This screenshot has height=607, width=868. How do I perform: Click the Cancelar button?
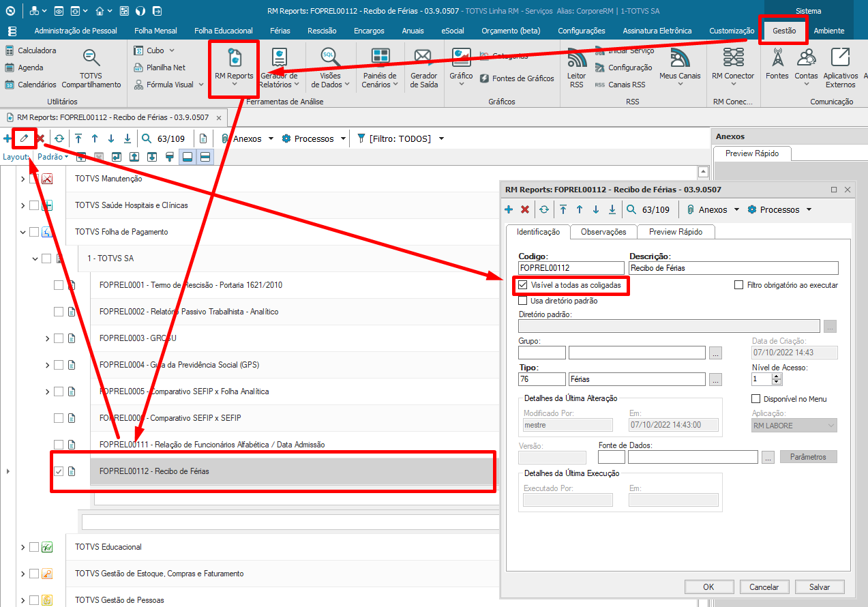tap(764, 587)
